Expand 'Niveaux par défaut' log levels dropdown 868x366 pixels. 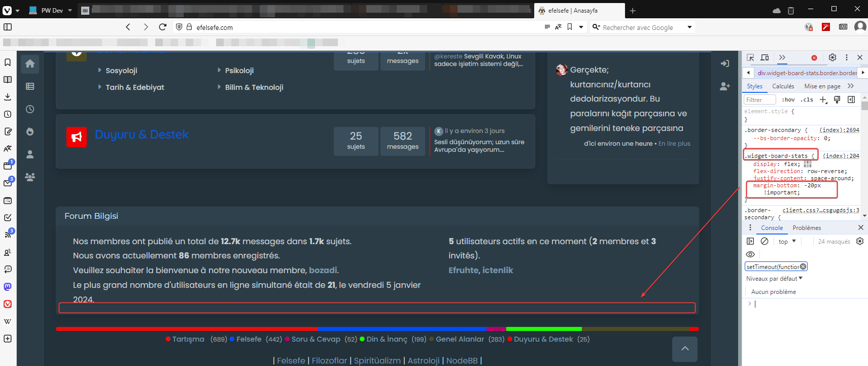774,278
